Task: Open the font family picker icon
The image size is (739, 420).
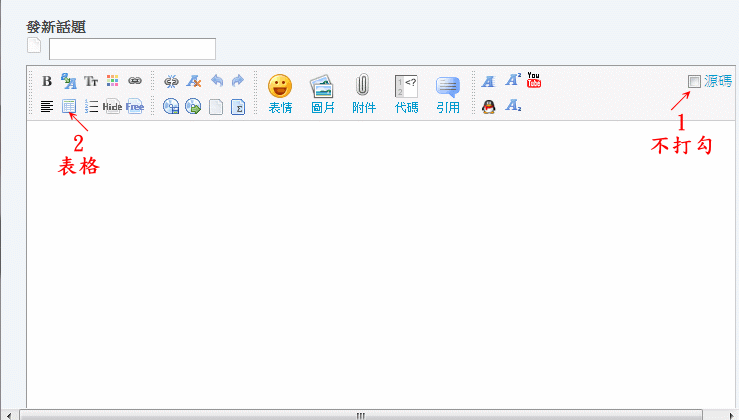Action: click(69, 81)
